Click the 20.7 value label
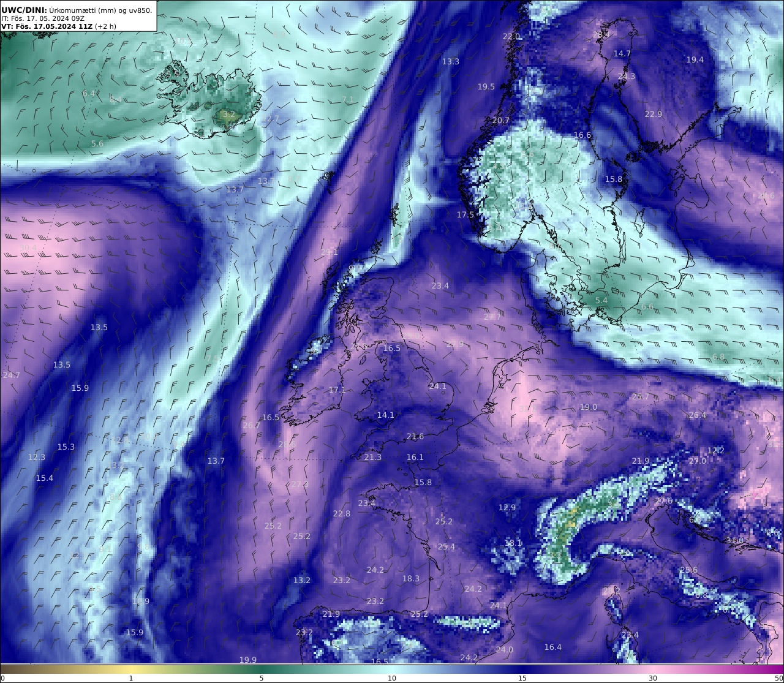784x683 pixels. pos(501,121)
